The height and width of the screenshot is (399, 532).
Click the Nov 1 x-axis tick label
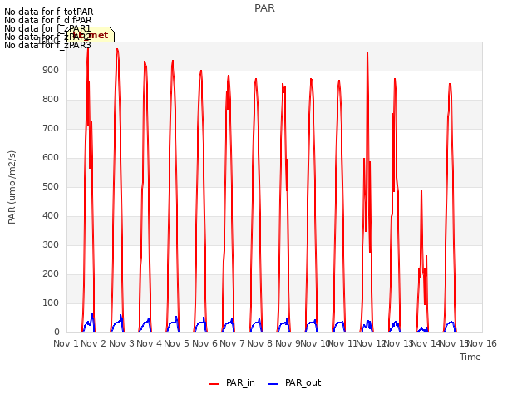[66, 343]
